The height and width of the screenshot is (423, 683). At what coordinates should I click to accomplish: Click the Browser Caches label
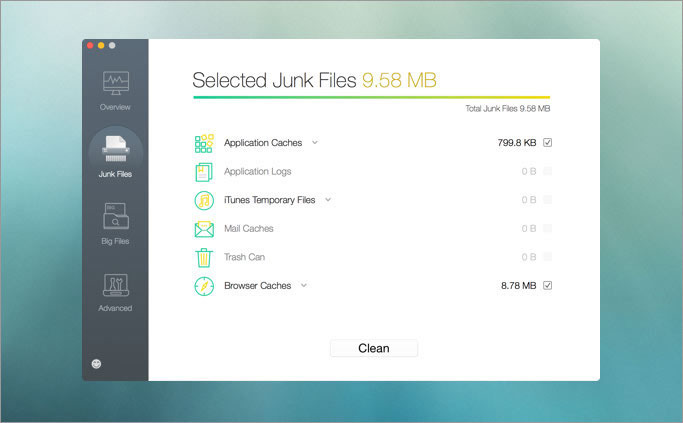coord(257,286)
